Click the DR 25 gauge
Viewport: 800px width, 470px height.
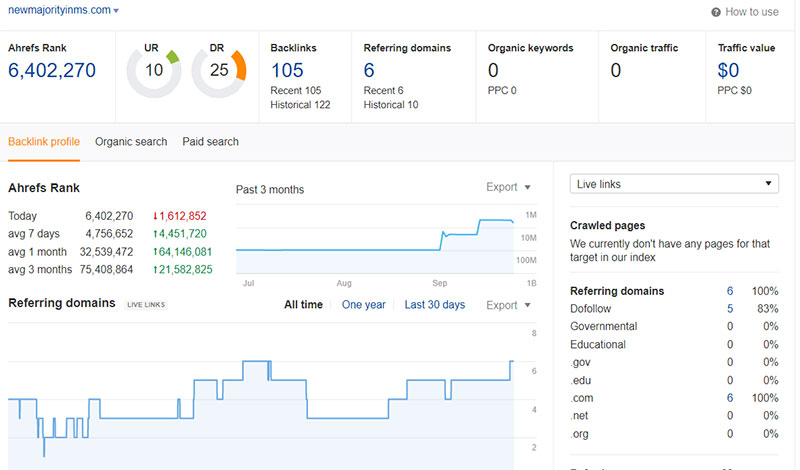tap(219, 71)
